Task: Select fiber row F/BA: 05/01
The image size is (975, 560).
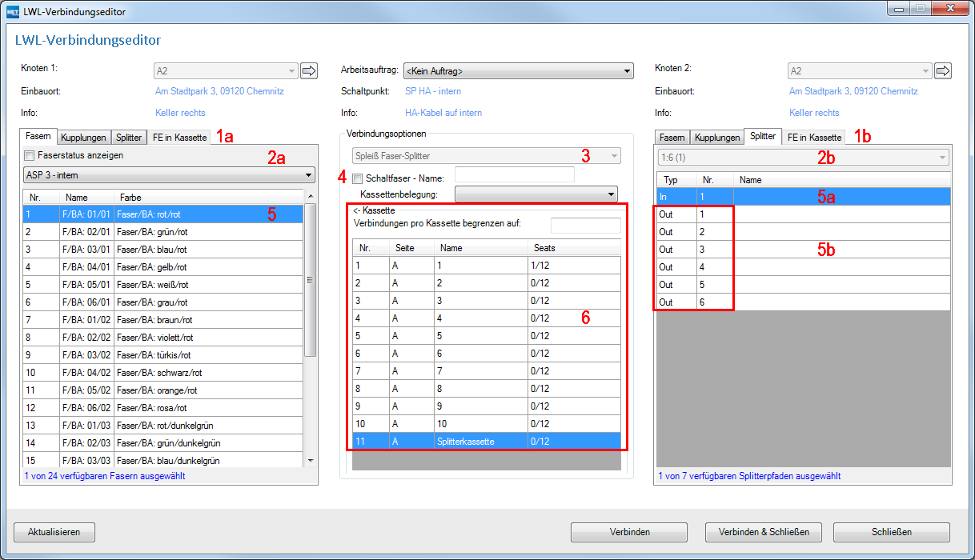Action: [x=163, y=284]
